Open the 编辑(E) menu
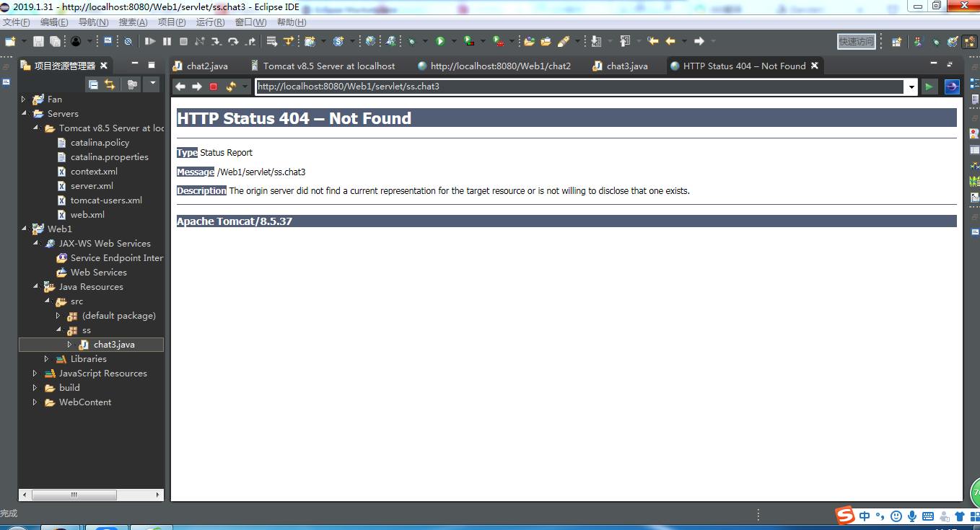Screen dimensions: 980x530 54,22
